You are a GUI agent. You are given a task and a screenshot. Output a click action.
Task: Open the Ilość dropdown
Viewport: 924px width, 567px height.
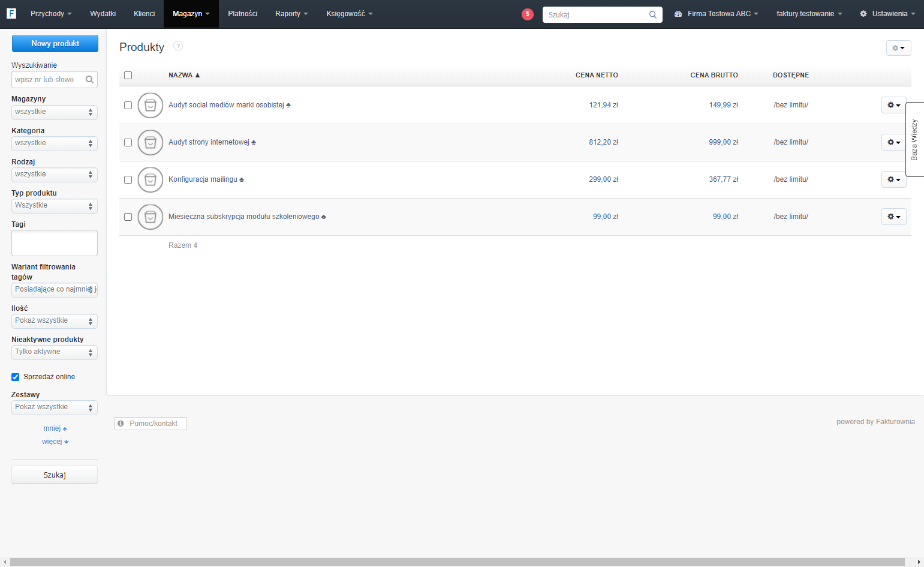pos(55,321)
